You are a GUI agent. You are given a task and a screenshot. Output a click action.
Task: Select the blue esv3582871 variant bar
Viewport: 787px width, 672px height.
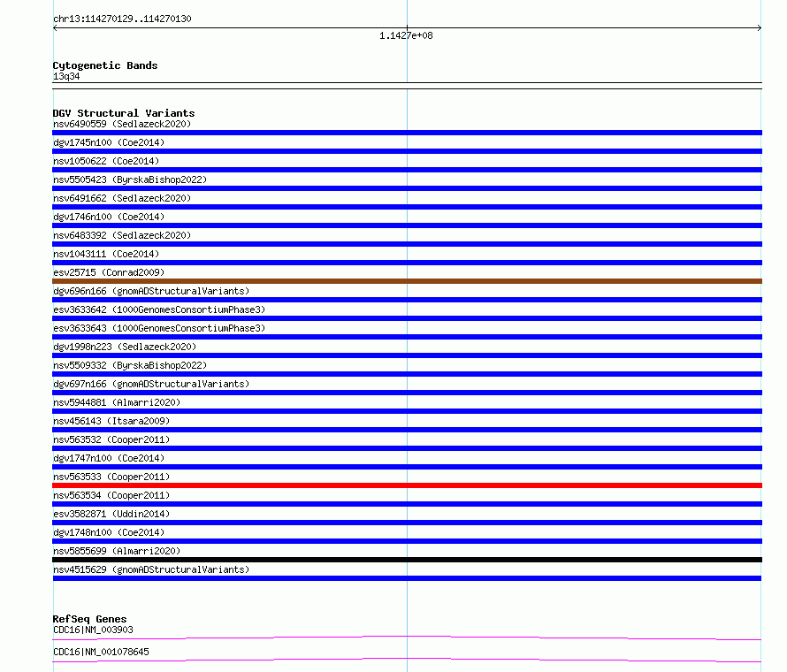407,523
